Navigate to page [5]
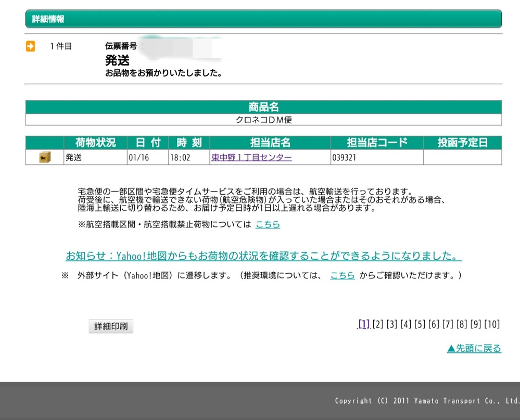 coord(420,324)
